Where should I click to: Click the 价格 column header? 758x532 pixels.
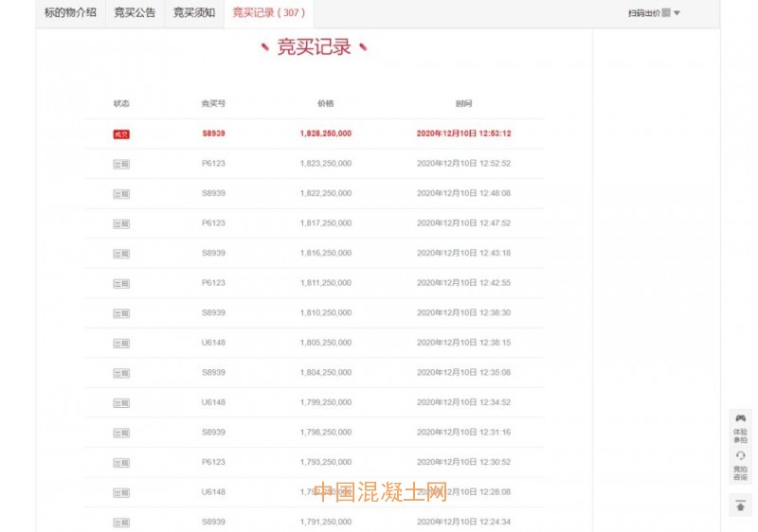pyautogui.click(x=325, y=103)
